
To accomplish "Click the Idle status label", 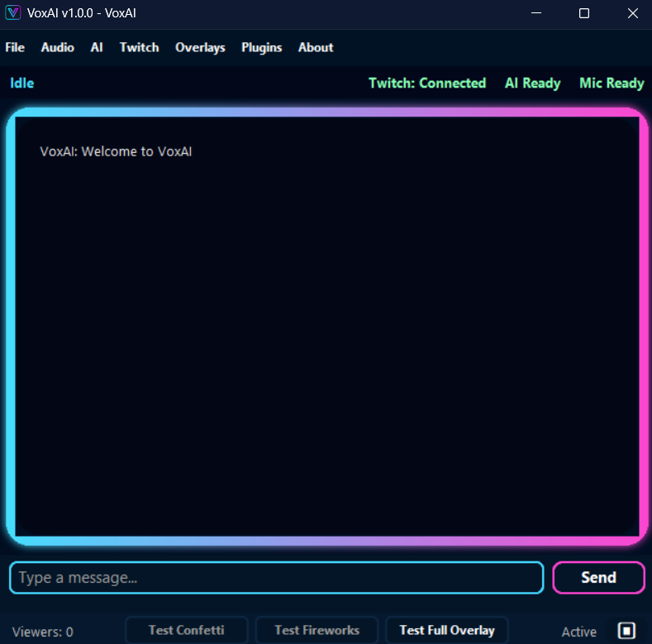I will click(x=22, y=83).
